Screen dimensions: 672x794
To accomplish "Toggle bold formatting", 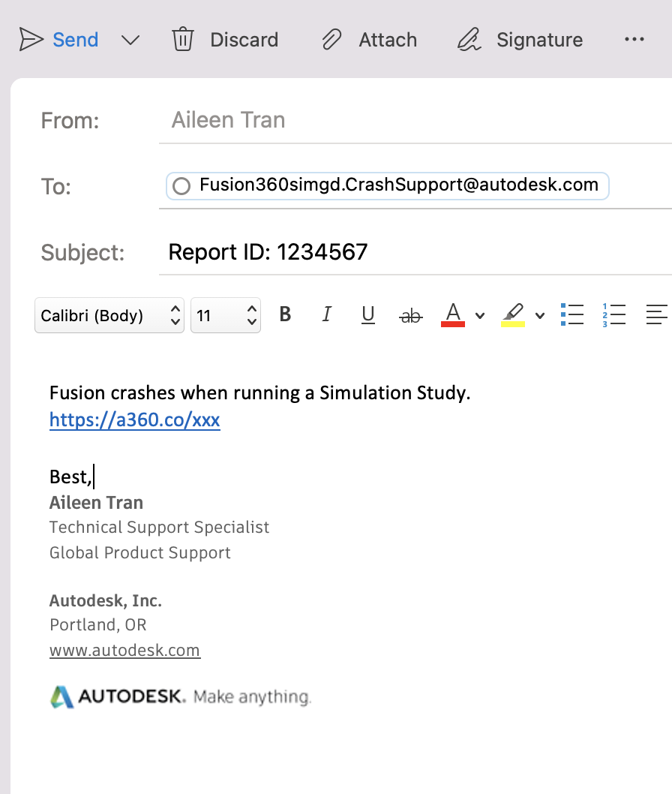I will pos(286,314).
